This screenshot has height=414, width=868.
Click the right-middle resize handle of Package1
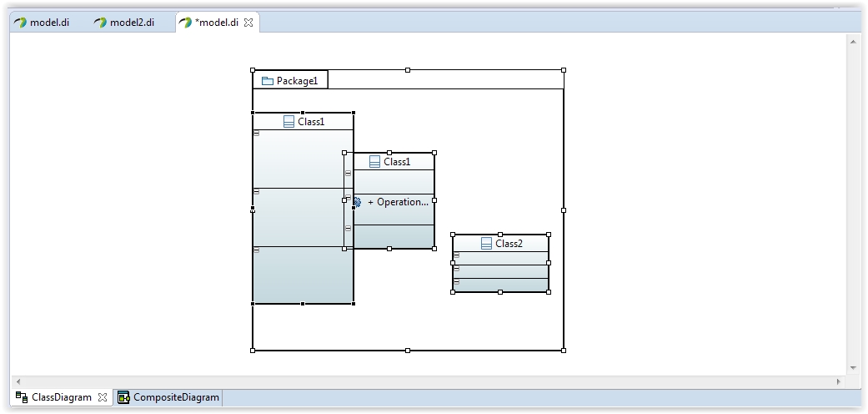[564, 210]
